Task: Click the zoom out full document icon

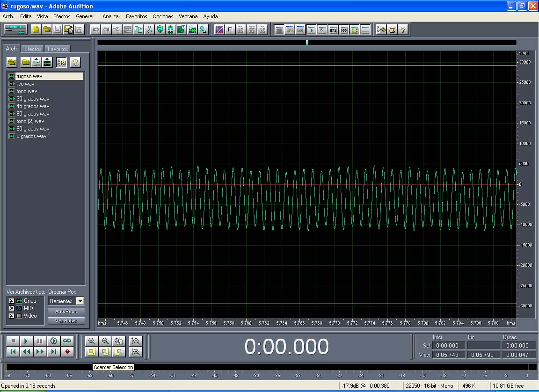Action: [x=118, y=341]
